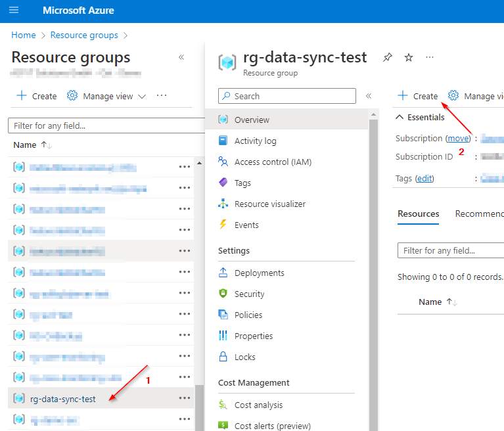Sort resources table by Name column
This screenshot has width=504, height=431.
click(x=438, y=302)
